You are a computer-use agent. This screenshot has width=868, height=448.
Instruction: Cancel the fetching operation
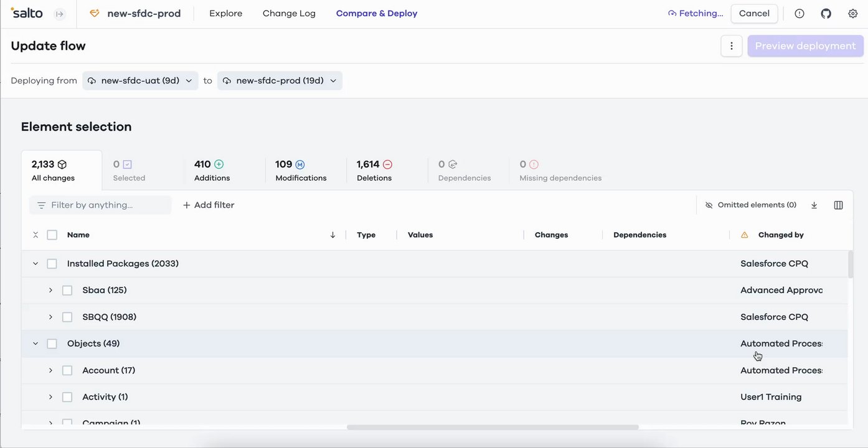[x=754, y=13]
